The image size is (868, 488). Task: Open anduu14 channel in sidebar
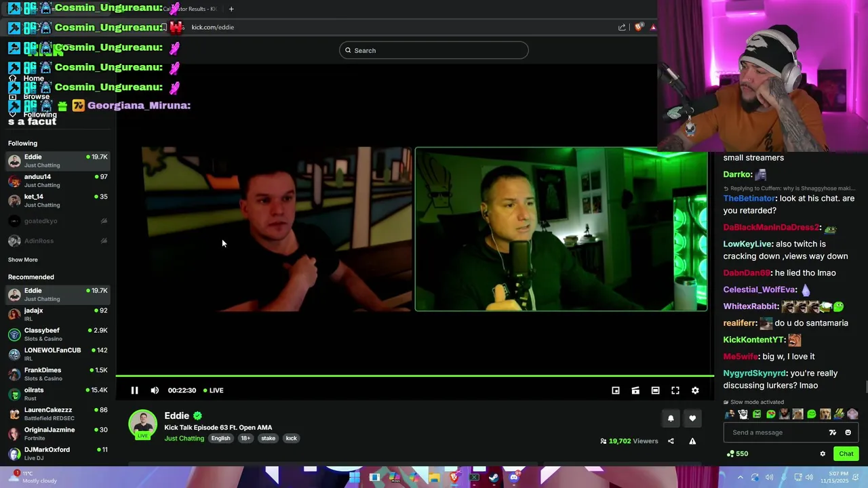[58, 180]
